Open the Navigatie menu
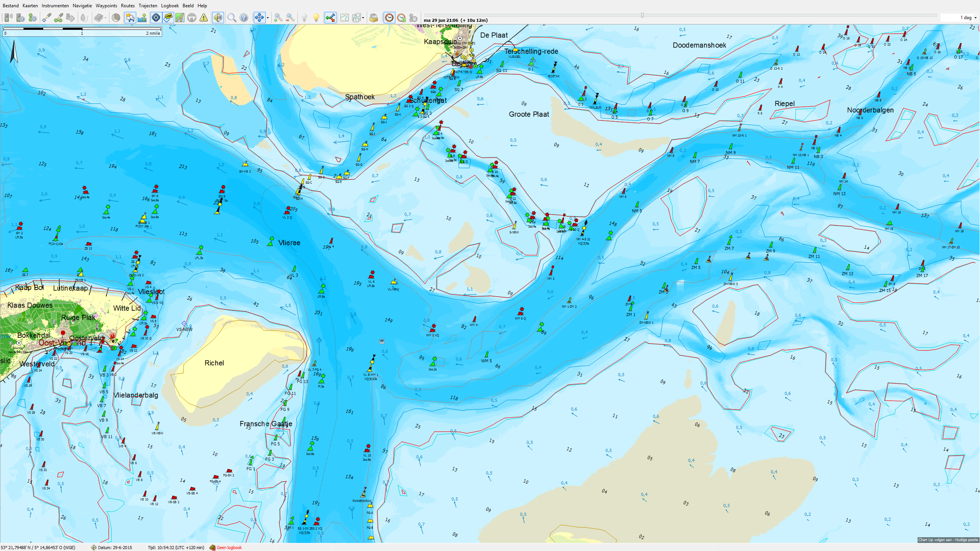The image size is (980, 551). [82, 5]
